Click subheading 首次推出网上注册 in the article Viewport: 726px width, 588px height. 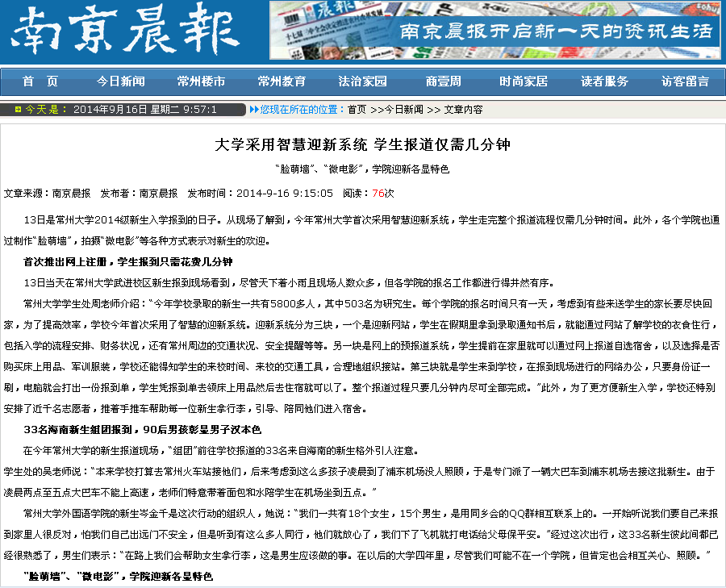127,262
